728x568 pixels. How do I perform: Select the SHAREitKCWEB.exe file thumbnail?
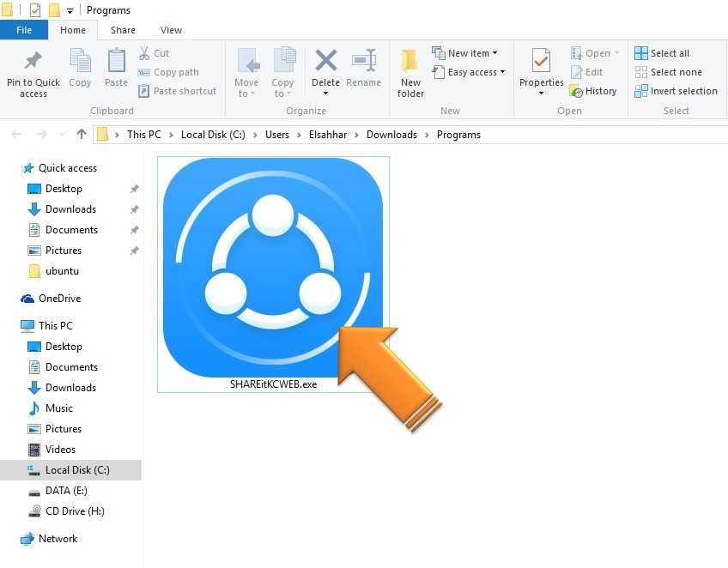(274, 275)
